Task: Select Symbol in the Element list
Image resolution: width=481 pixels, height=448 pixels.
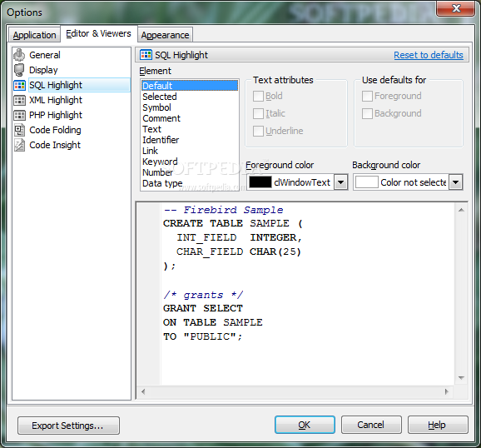Action: point(190,107)
